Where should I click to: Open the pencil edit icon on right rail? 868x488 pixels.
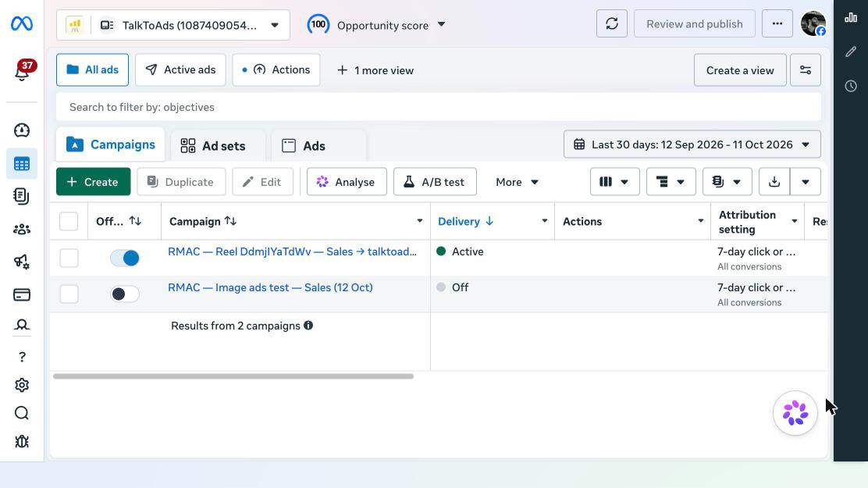click(x=851, y=52)
